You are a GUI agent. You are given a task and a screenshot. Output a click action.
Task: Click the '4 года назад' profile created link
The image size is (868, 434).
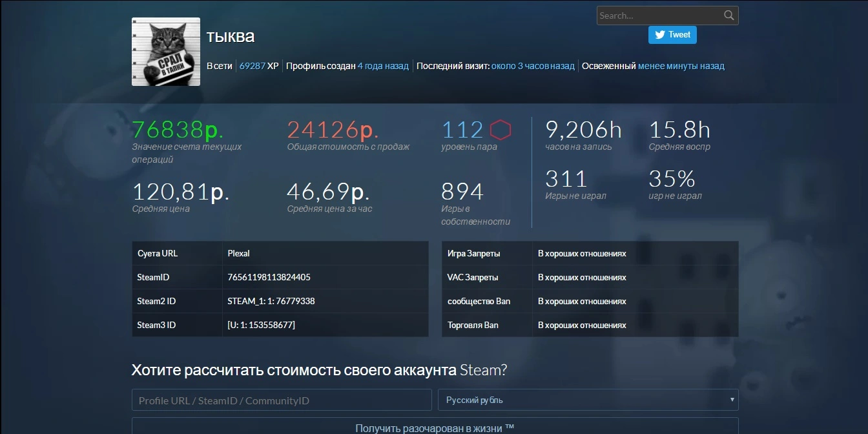(383, 66)
